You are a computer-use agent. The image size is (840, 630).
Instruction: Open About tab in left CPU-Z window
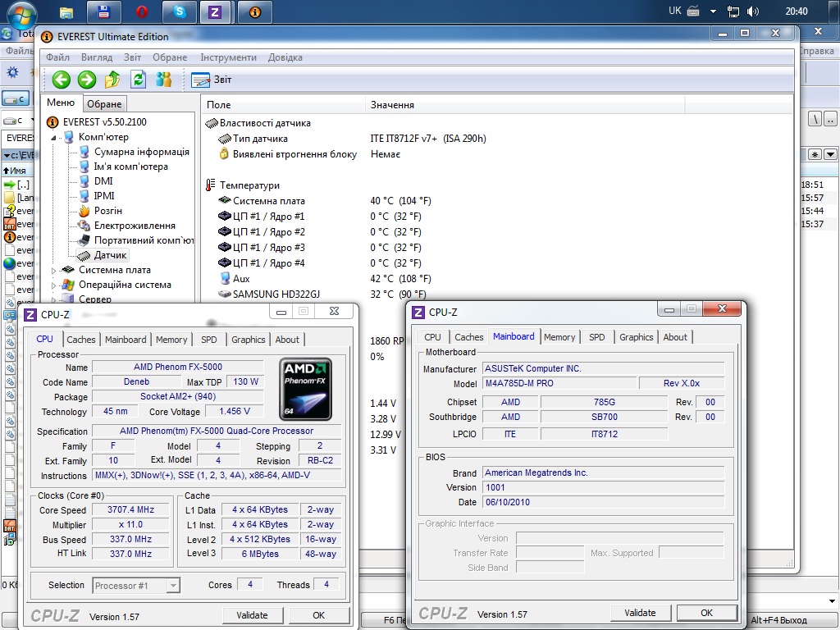click(x=287, y=340)
